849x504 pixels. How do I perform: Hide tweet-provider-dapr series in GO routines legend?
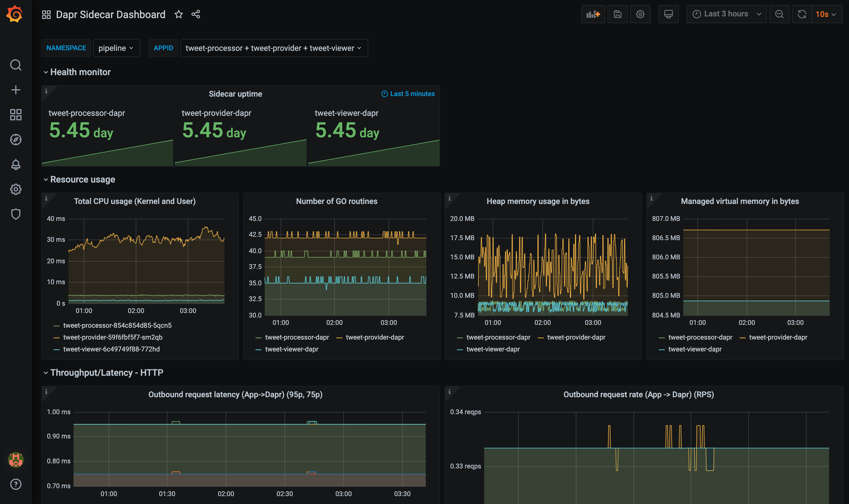click(375, 337)
